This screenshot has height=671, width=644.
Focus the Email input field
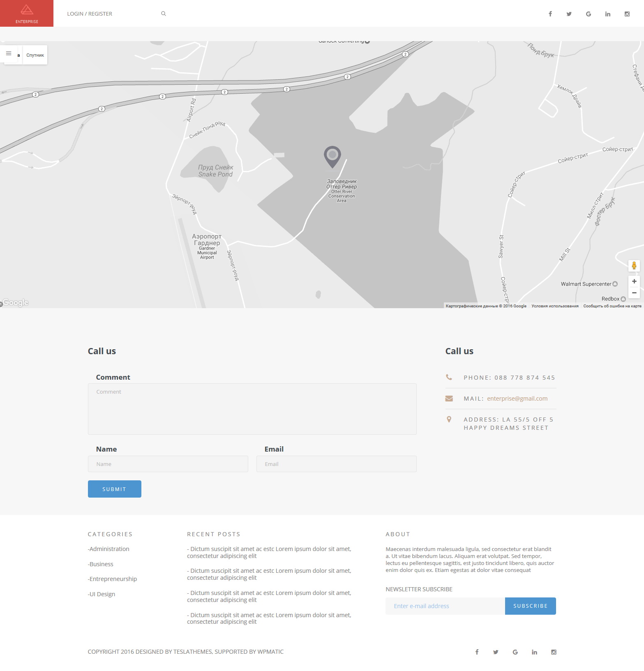(x=336, y=464)
